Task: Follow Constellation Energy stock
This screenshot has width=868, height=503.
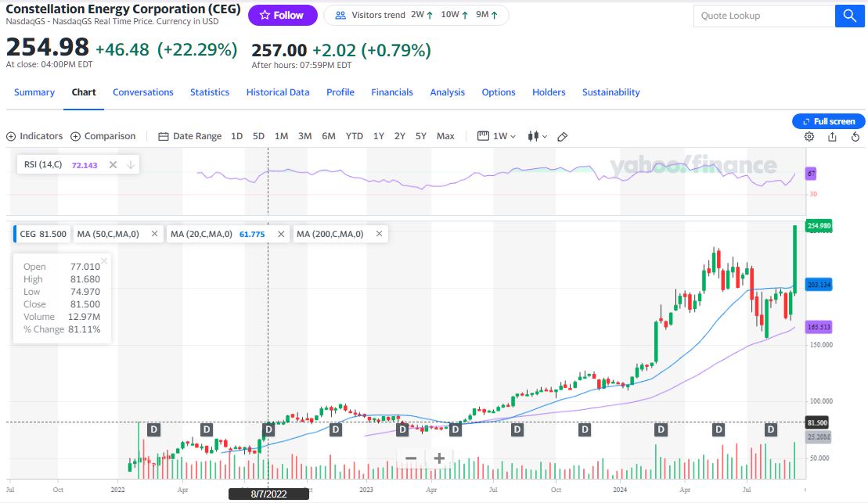Action: click(x=283, y=15)
